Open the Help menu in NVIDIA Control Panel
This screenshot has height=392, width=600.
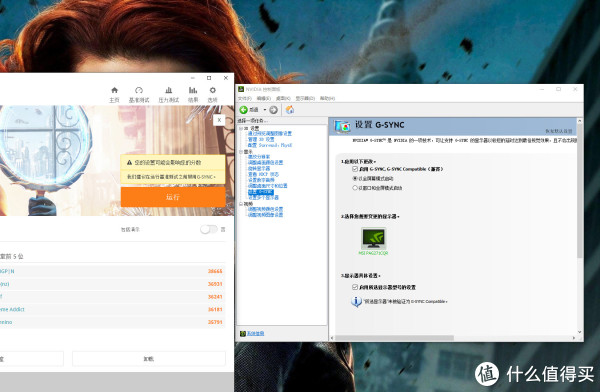tap(327, 99)
